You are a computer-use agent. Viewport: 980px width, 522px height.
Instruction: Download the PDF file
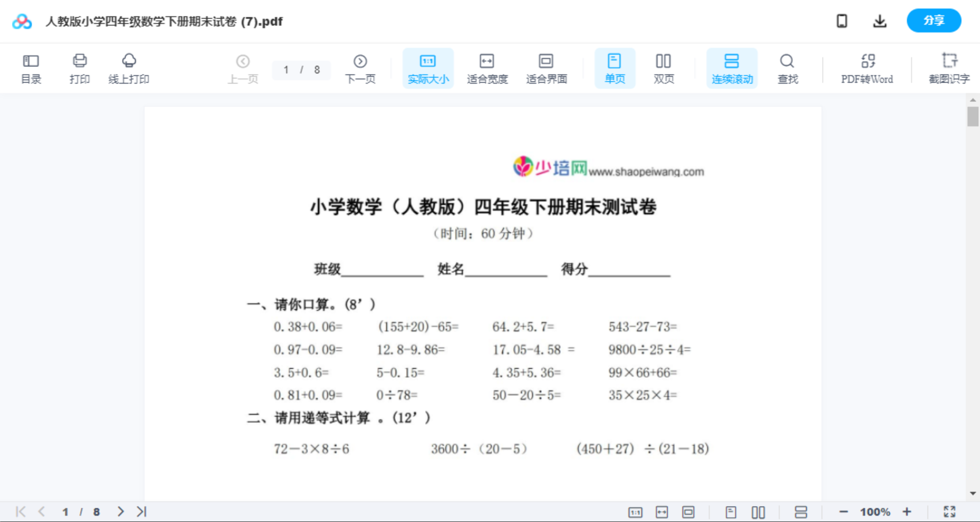click(879, 20)
